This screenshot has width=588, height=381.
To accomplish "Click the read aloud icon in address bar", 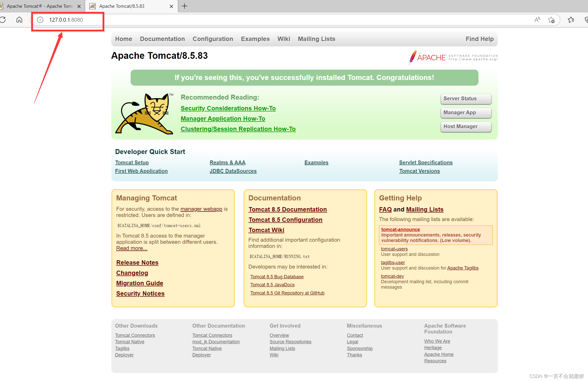I will 537,20.
